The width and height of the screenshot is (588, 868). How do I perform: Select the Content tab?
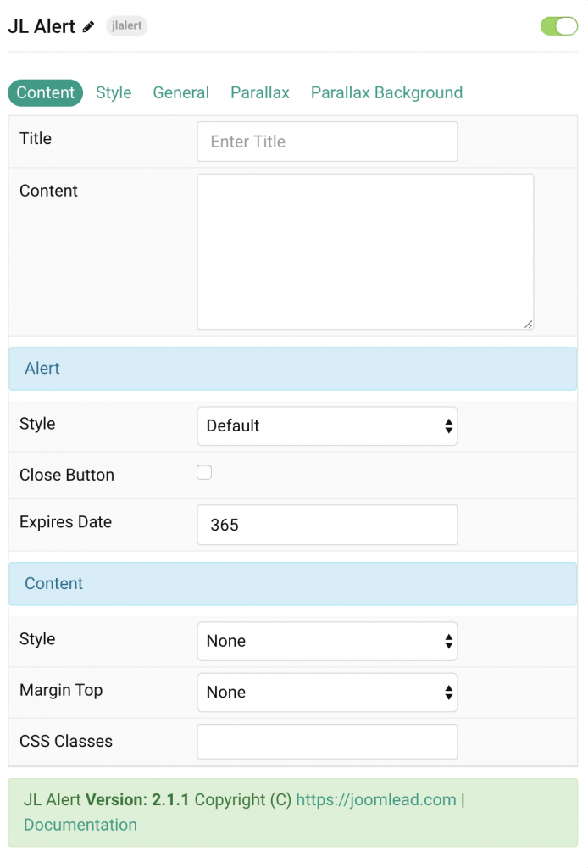[45, 92]
